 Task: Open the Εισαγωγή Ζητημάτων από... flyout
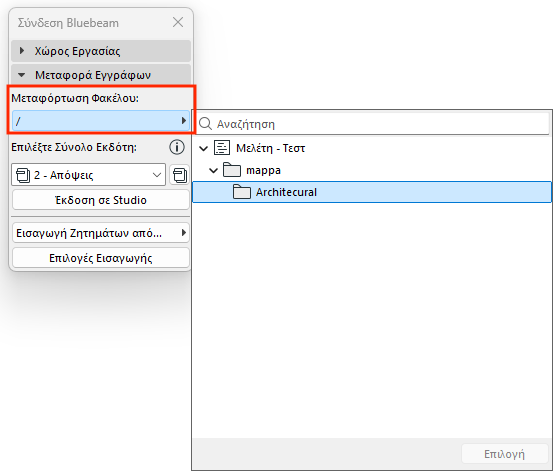101,233
